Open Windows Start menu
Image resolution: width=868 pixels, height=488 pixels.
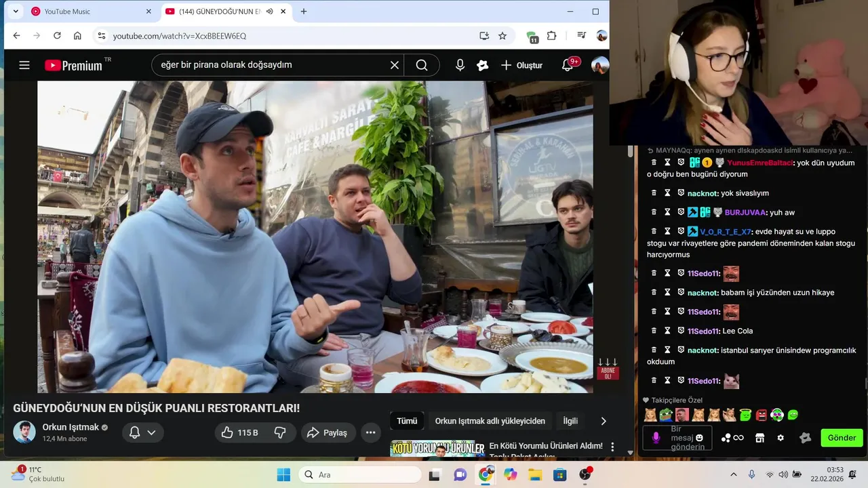tap(283, 474)
